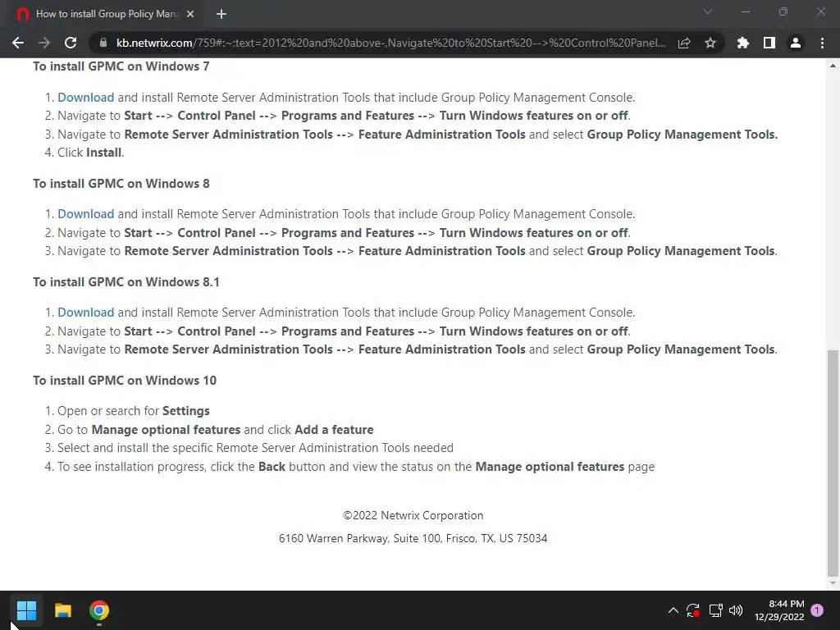Viewport: 840px width, 630px height.
Task: Open the Windows Start menu
Action: click(26, 610)
